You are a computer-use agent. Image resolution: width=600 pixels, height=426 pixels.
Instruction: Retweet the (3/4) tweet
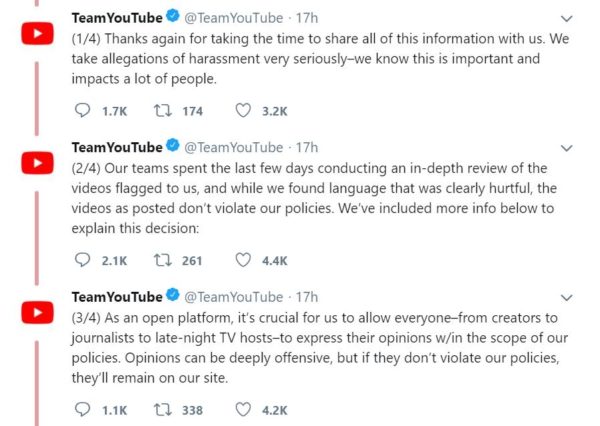160,409
